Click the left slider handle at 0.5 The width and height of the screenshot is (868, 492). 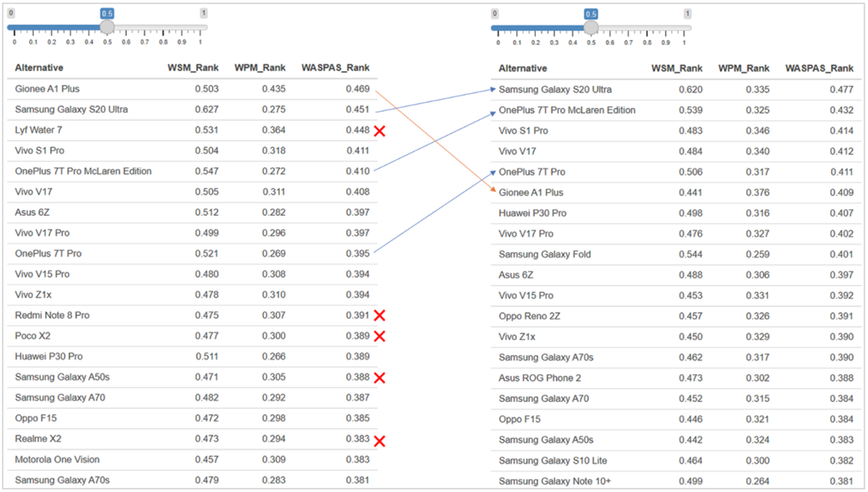[x=107, y=27]
